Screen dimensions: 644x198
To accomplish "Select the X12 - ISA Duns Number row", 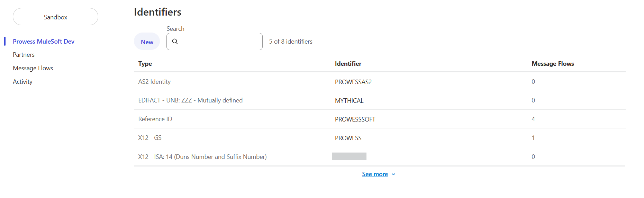I will point(202,157).
